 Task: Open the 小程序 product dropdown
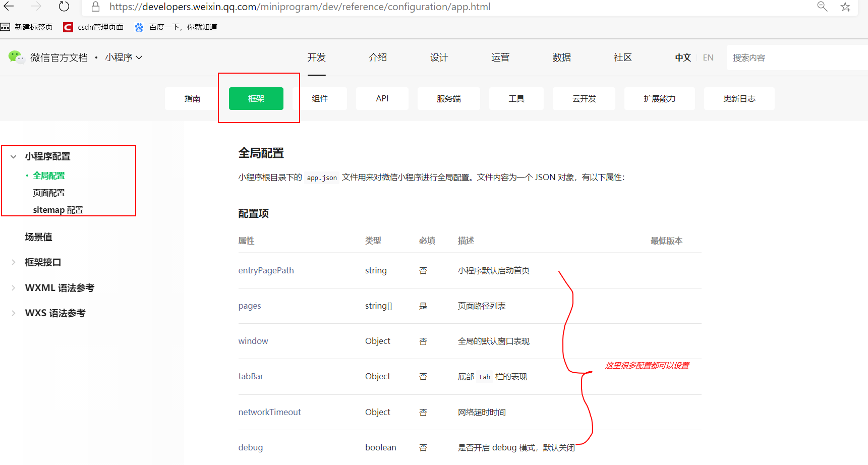(x=124, y=57)
